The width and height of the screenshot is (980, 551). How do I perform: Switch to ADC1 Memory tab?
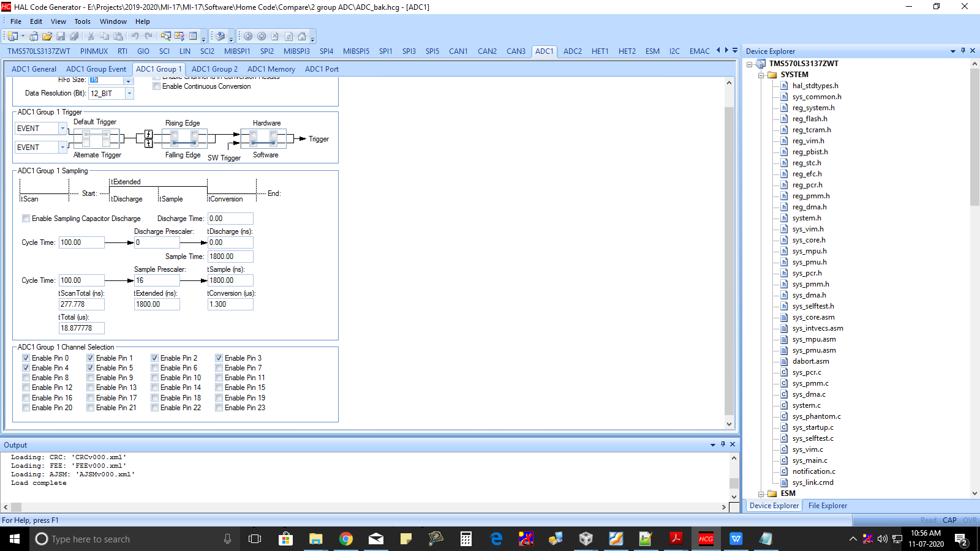pyautogui.click(x=271, y=69)
